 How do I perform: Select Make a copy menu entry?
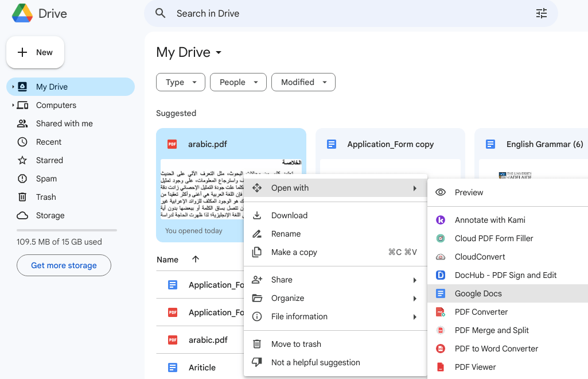pos(335,252)
